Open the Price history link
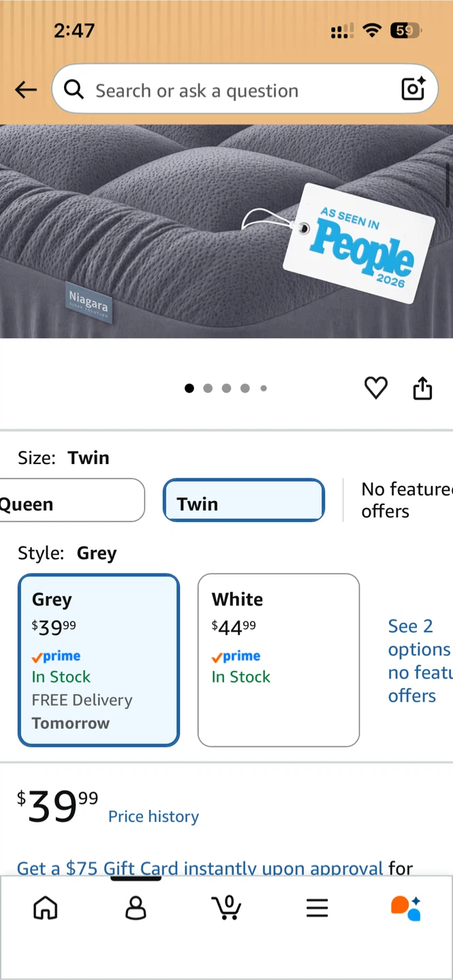The width and height of the screenshot is (453, 980). (153, 816)
